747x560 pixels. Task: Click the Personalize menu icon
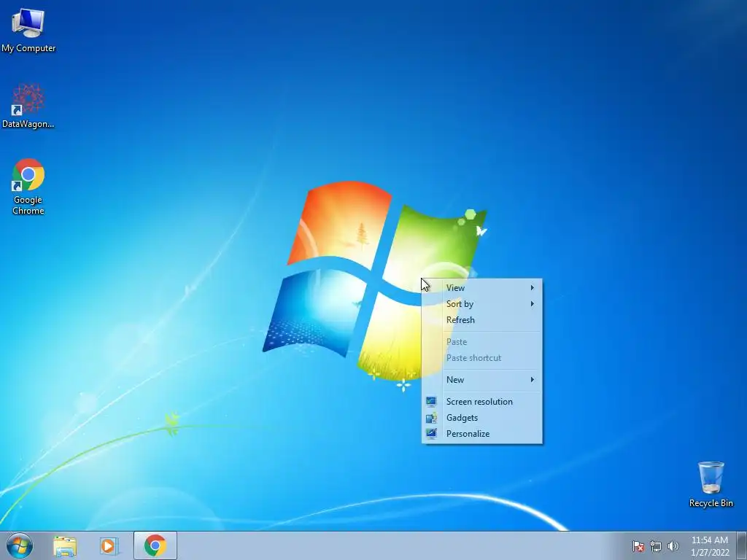pos(431,434)
